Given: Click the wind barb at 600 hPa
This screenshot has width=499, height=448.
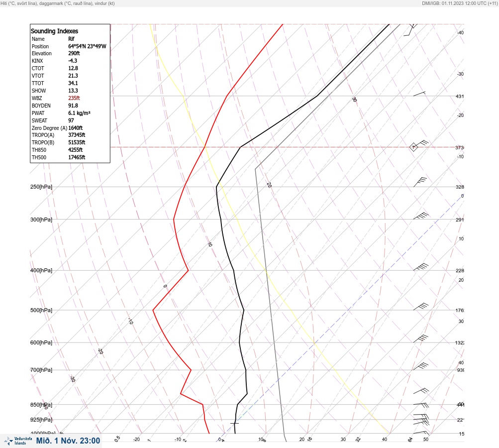Looking at the screenshot, I should click(x=421, y=339).
